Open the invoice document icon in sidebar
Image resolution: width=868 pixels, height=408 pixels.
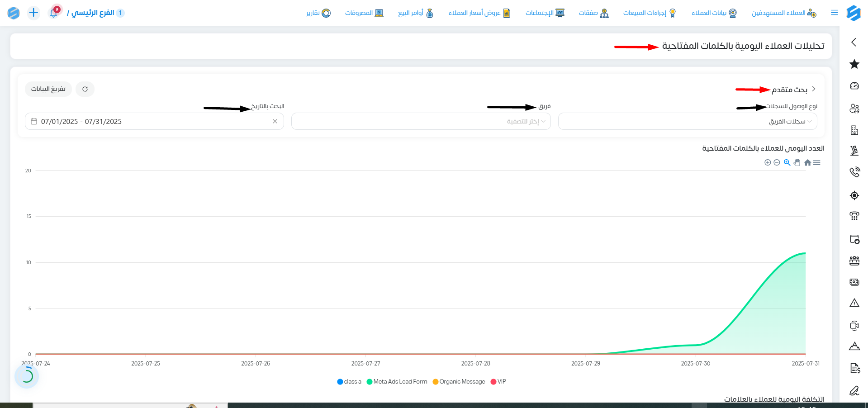coord(854,368)
